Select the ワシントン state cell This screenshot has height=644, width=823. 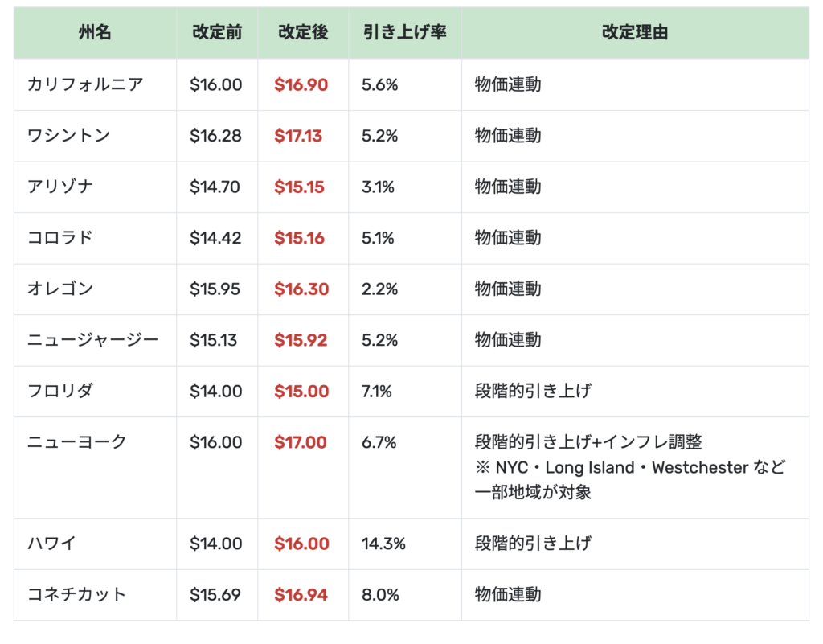coord(68,136)
